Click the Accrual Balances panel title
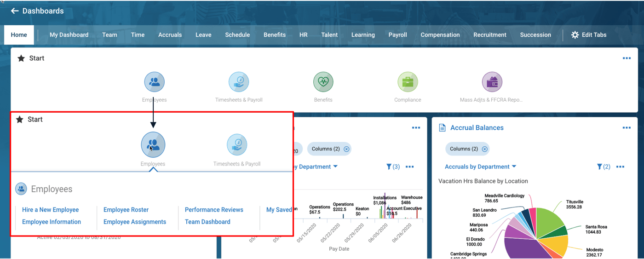The height and width of the screenshot is (259, 644). (477, 128)
